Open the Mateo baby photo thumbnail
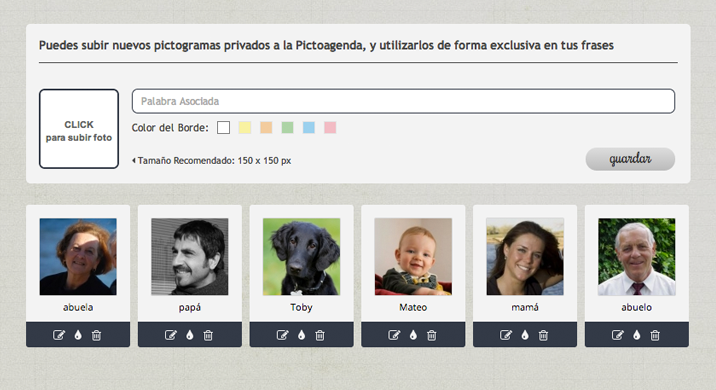 pyautogui.click(x=413, y=257)
